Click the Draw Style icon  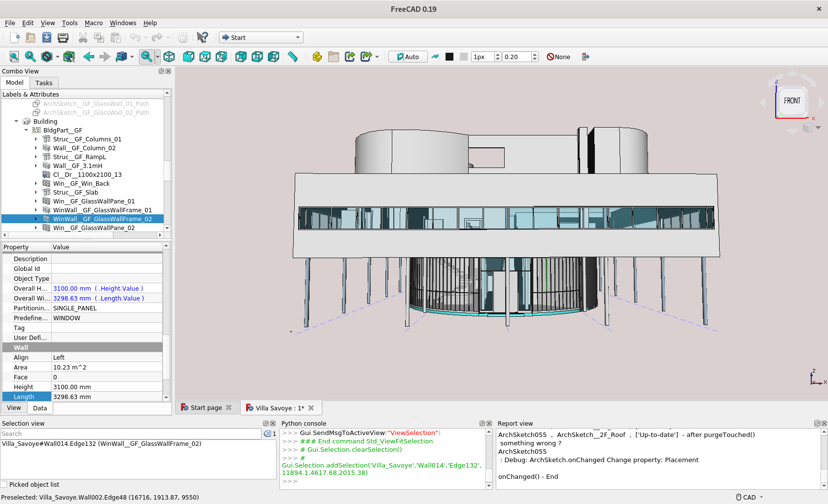coord(47,57)
